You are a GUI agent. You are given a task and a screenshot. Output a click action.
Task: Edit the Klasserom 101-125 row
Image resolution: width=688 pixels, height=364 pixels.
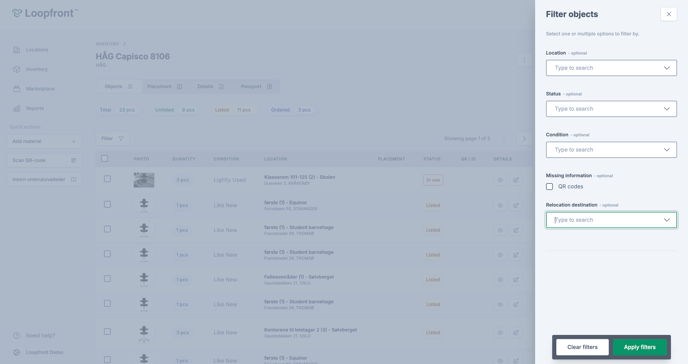[516, 180]
